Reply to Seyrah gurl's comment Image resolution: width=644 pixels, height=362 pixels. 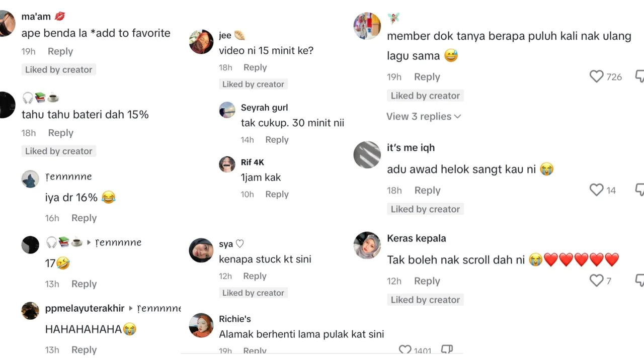pyautogui.click(x=277, y=140)
